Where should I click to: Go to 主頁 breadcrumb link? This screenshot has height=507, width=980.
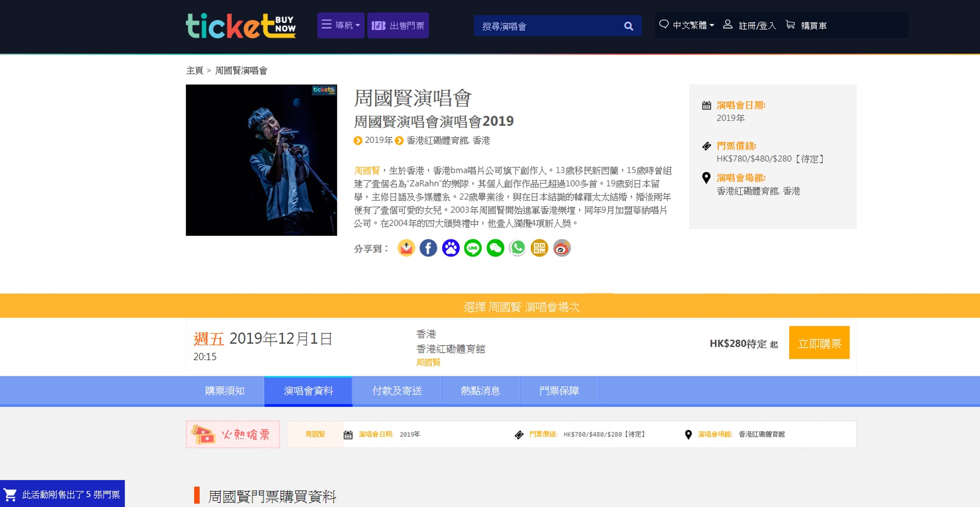(194, 70)
